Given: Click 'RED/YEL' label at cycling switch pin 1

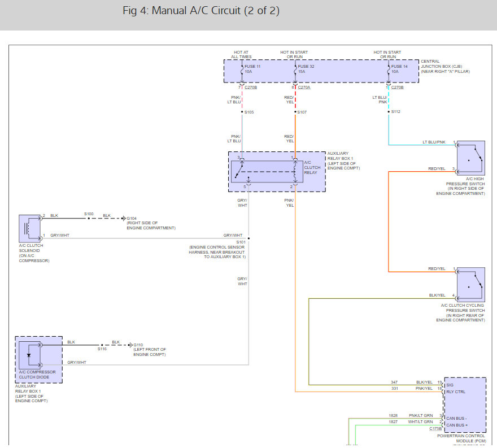Looking at the screenshot, I should coord(437,268).
